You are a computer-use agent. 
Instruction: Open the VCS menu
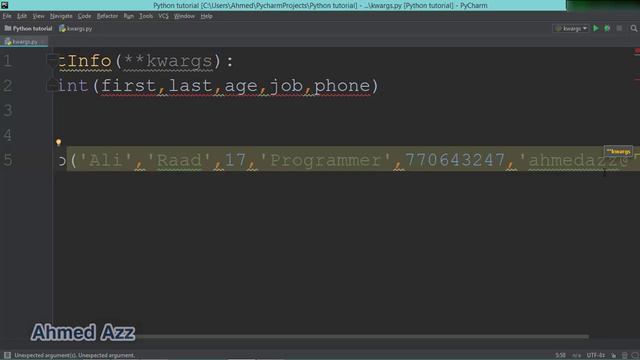click(x=163, y=16)
